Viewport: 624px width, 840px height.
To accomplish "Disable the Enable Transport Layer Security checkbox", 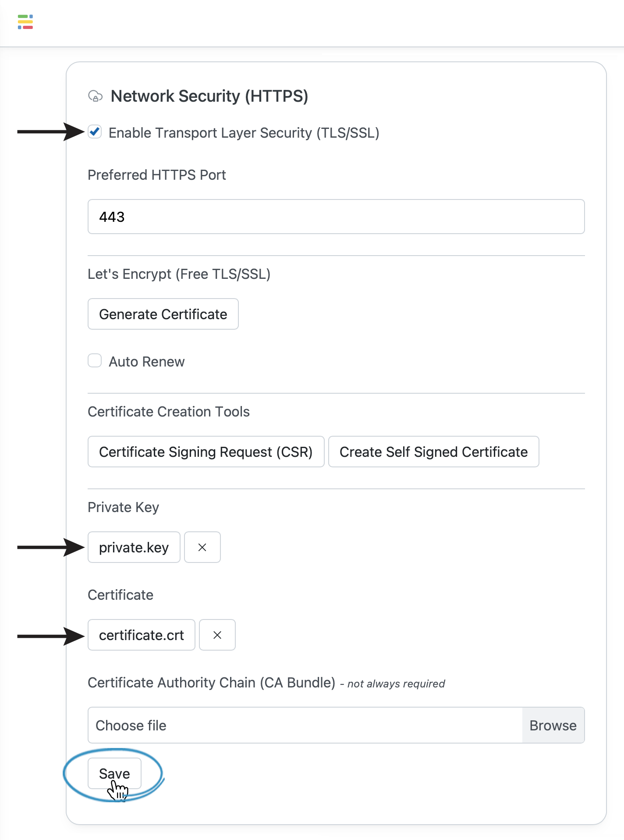I will coord(95,132).
